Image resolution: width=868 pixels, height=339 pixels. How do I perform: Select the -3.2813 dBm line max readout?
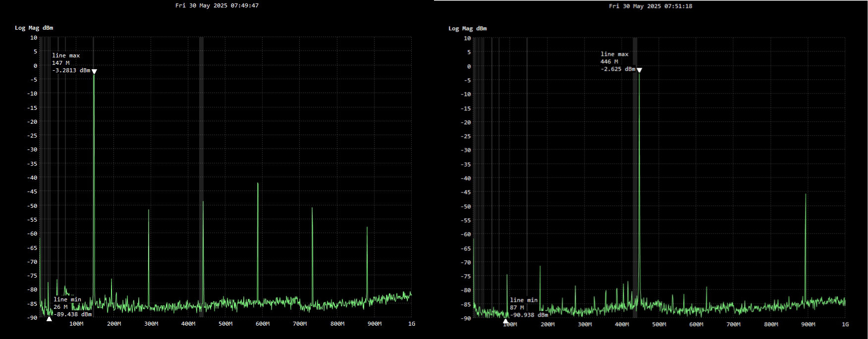pos(71,71)
